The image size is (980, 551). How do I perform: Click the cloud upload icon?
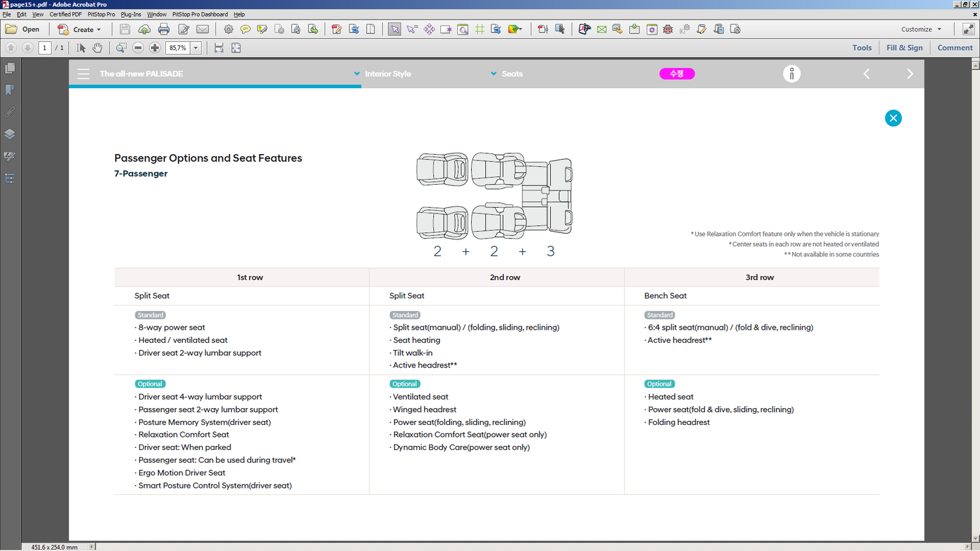[144, 29]
